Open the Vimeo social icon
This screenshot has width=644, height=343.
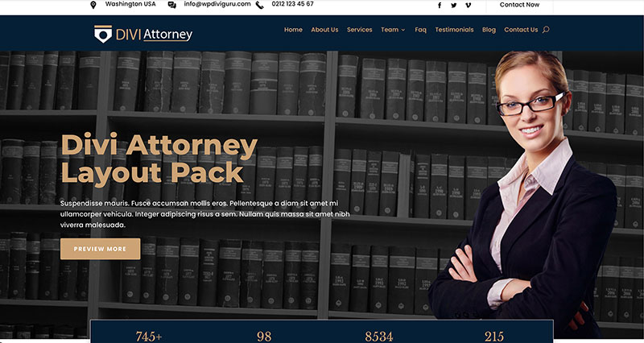coord(469,5)
